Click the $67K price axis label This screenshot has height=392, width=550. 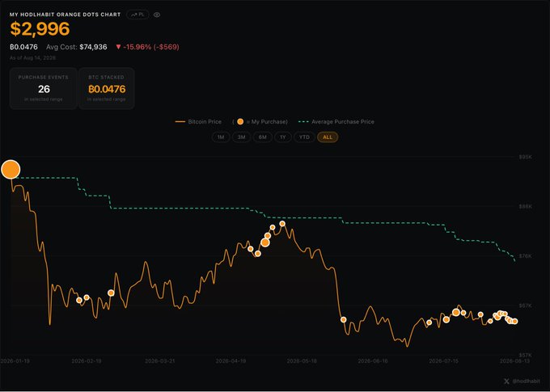pyautogui.click(x=526, y=306)
